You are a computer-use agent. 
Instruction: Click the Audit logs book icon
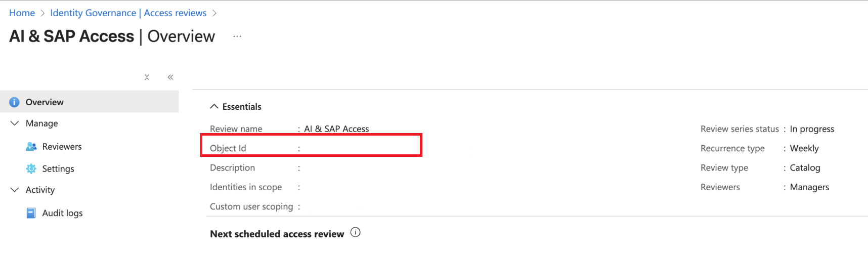coord(31,213)
